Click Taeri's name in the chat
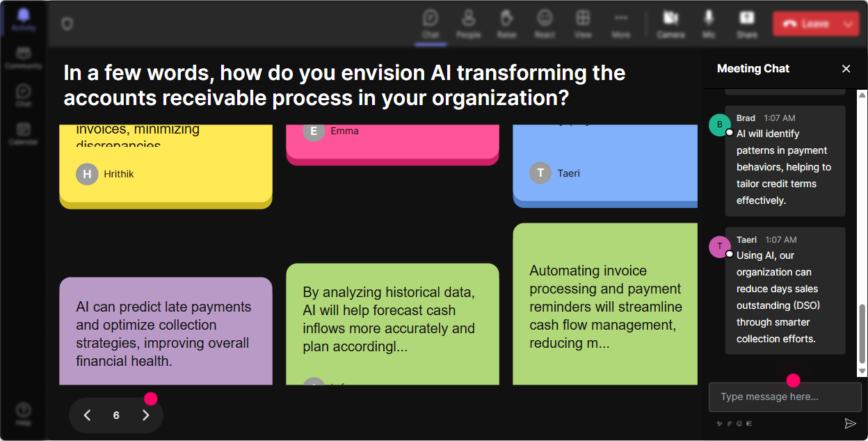The height and width of the screenshot is (441, 868). click(746, 240)
